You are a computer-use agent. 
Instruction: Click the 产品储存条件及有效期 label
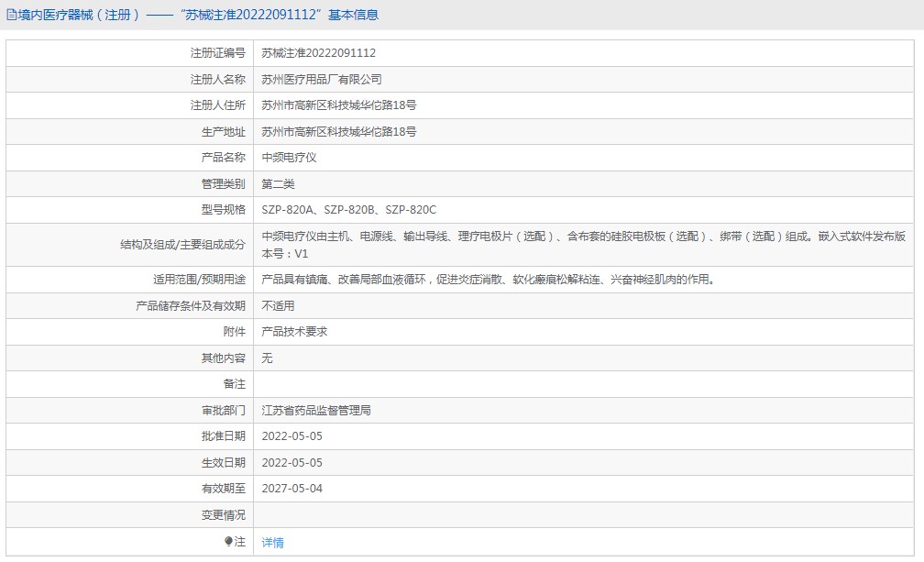[x=191, y=306]
